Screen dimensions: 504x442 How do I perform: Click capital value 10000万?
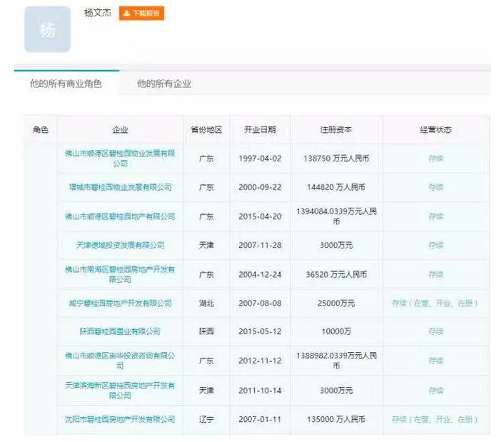click(x=336, y=331)
